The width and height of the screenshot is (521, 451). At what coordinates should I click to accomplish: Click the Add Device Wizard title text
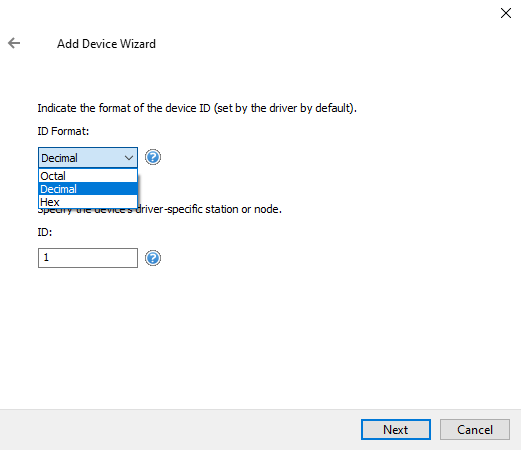106,44
